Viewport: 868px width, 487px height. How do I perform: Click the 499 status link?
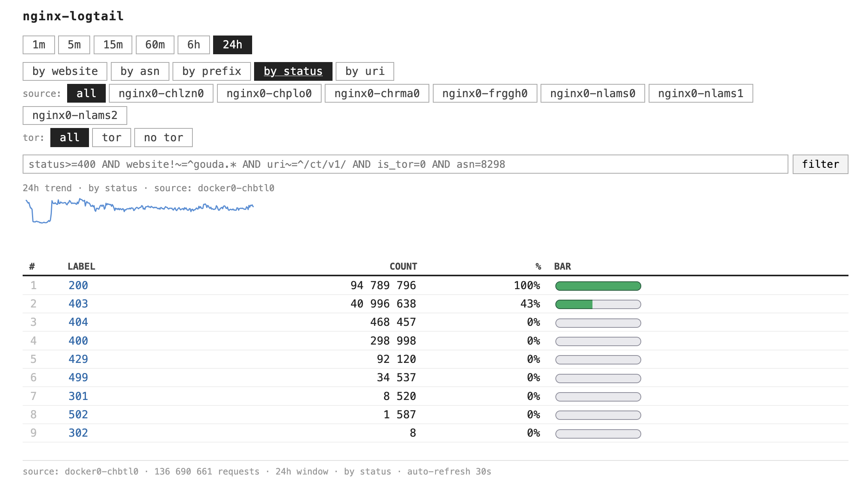[78, 378]
